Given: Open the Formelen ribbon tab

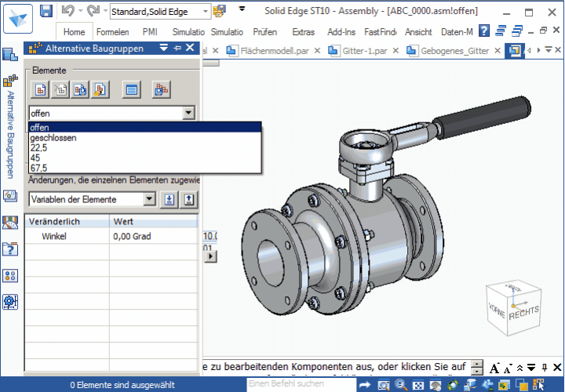Looking at the screenshot, I should 112,32.
